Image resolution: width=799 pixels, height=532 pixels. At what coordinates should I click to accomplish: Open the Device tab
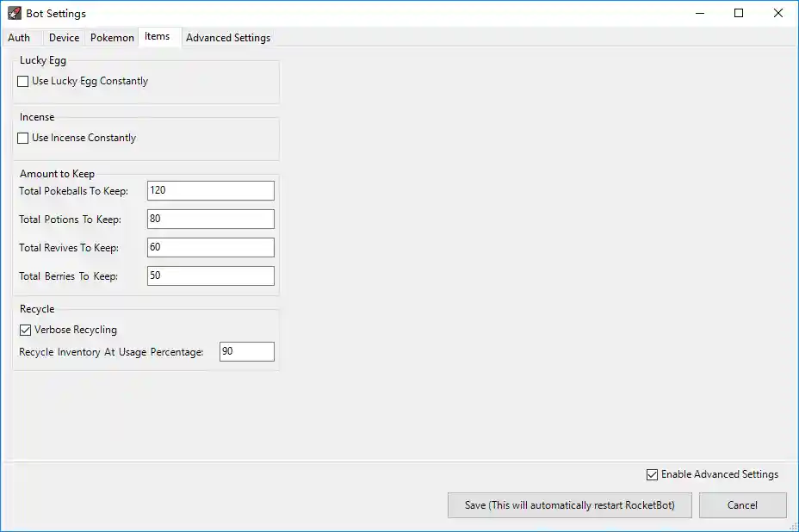[64, 38]
